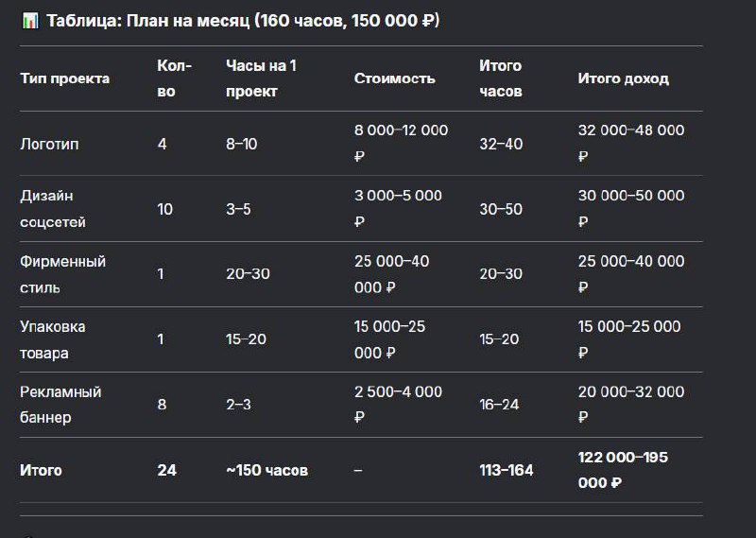Select the 'Упаковка товара' row label
756x538 pixels.
coord(53,339)
